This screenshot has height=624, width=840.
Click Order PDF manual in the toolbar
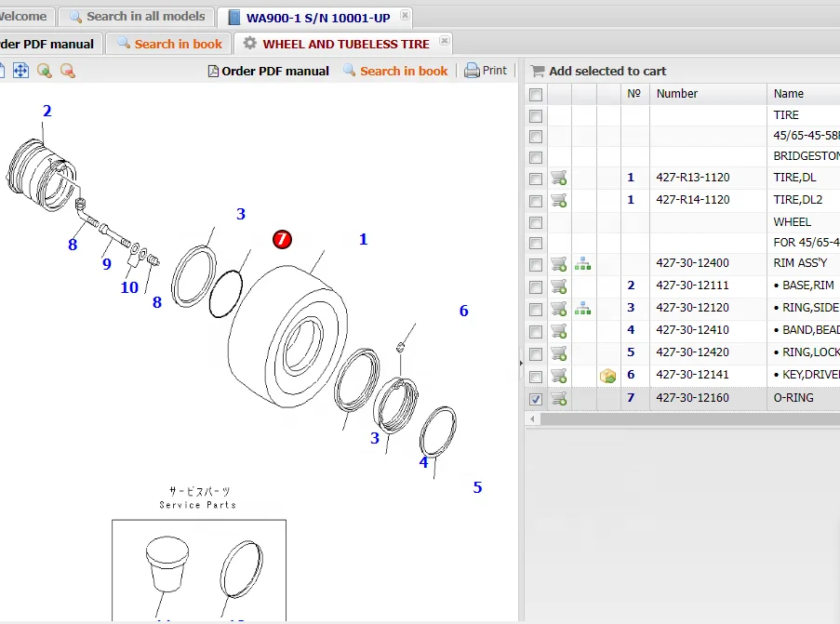point(268,71)
